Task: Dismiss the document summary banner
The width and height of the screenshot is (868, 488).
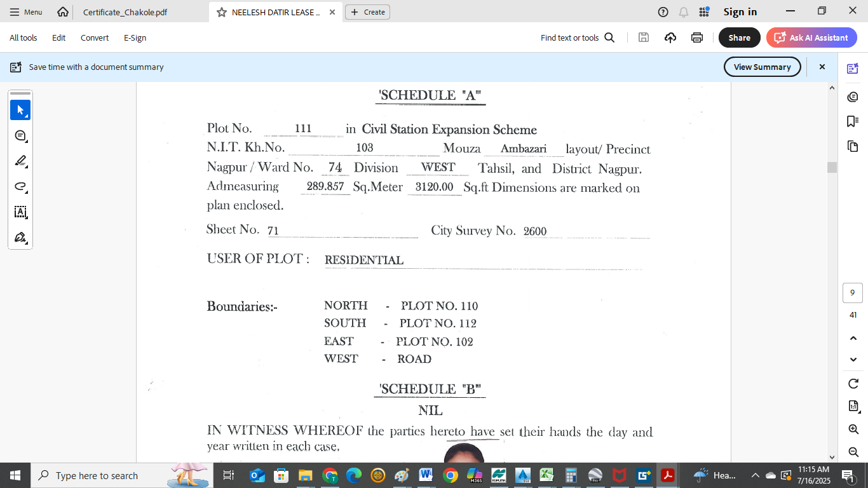Action: click(x=822, y=67)
